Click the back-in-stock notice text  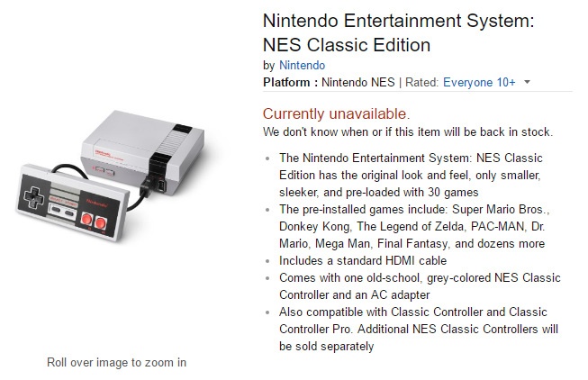pos(407,131)
